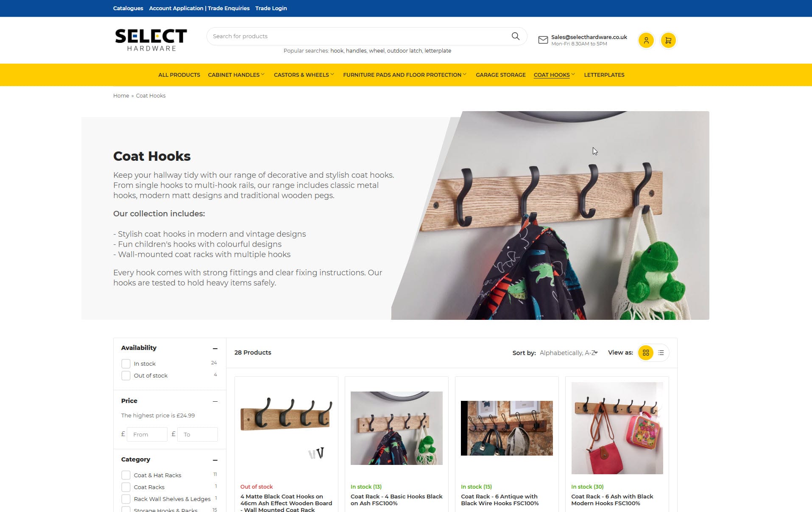Click the Trade Login link
The height and width of the screenshot is (512, 812).
click(271, 8)
